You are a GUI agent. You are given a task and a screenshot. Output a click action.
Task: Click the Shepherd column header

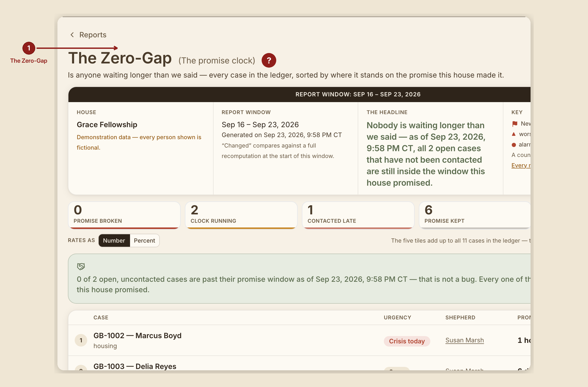click(x=460, y=318)
